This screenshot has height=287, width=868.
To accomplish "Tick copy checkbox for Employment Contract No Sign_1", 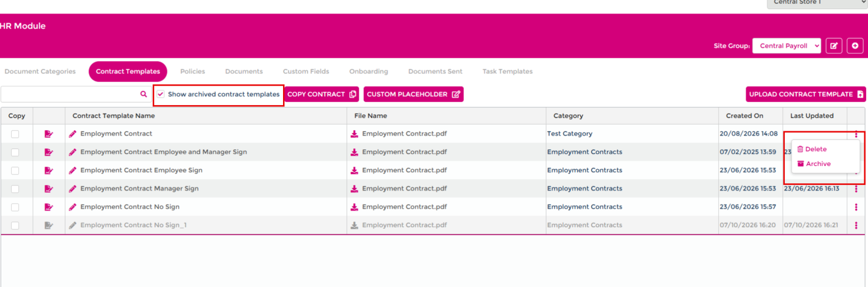I will [15, 225].
